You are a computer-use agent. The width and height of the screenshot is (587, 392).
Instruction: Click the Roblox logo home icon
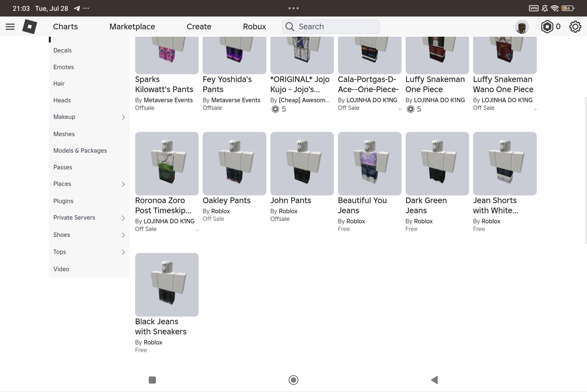[30, 27]
